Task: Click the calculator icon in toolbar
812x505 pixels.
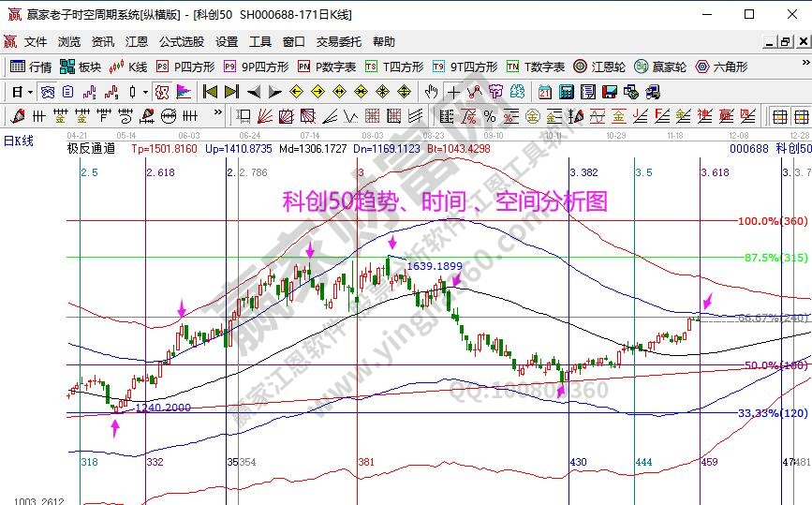Action: click(x=568, y=92)
